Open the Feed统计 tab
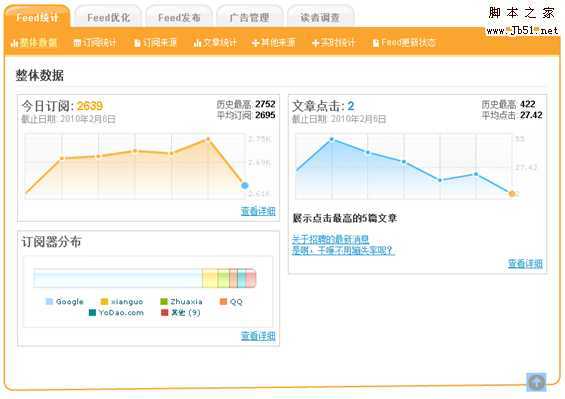 pyautogui.click(x=37, y=17)
